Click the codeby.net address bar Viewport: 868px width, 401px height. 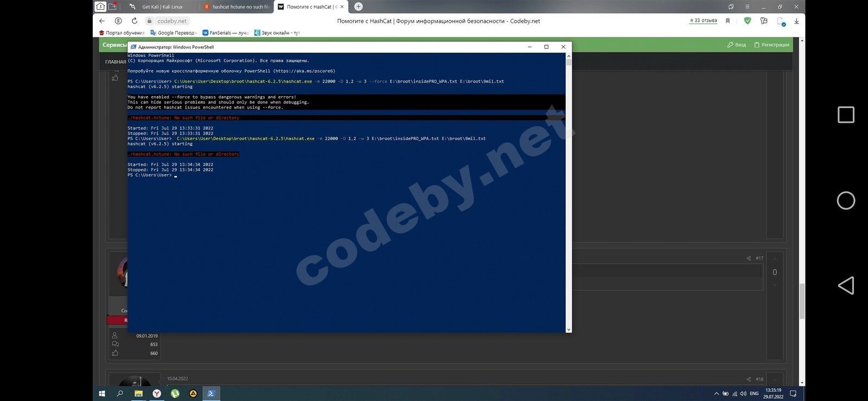171,21
